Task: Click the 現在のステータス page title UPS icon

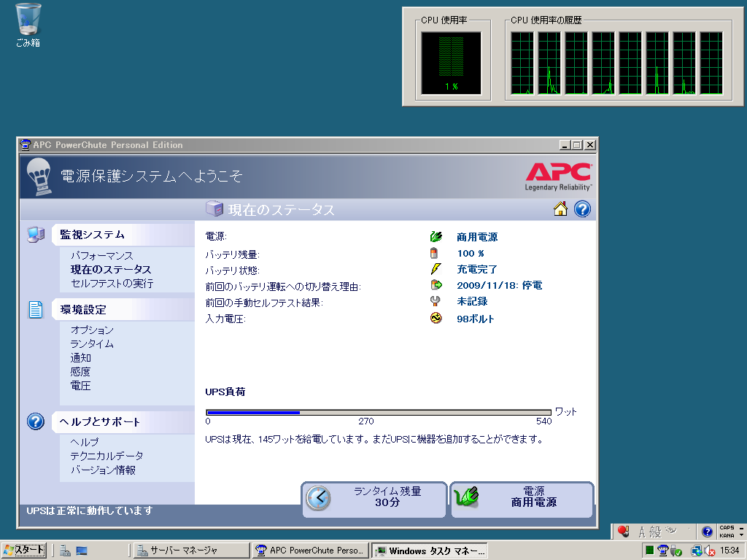Action: click(x=214, y=209)
